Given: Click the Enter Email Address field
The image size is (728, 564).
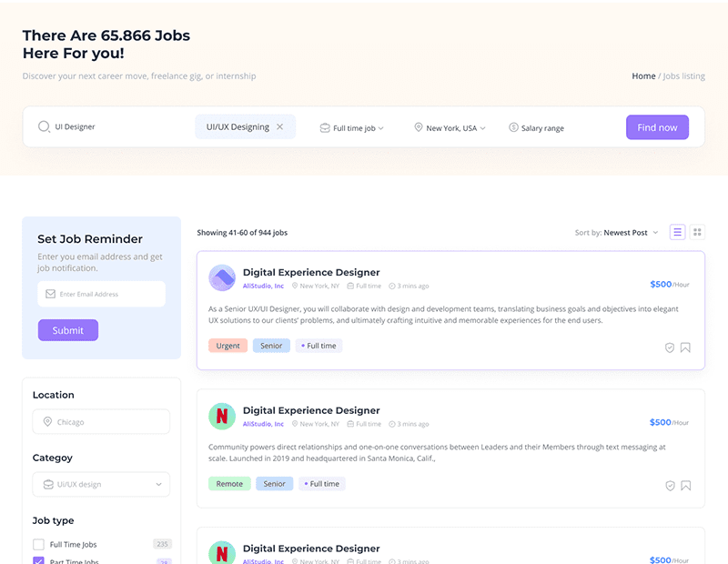Looking at the screenshot, I should (x=101, y=294).
